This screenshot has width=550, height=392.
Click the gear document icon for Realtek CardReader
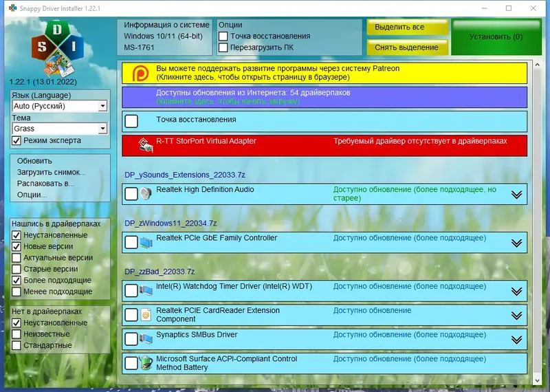(146, 315)
